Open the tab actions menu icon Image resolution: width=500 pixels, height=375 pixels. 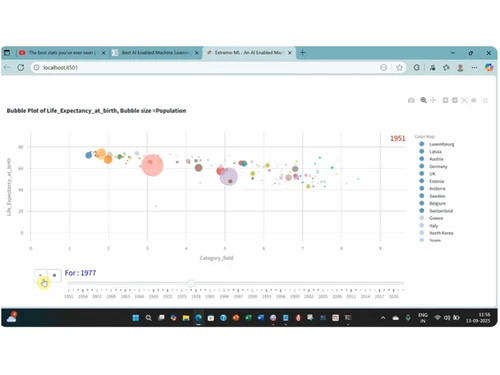click(x=7, y=53)
